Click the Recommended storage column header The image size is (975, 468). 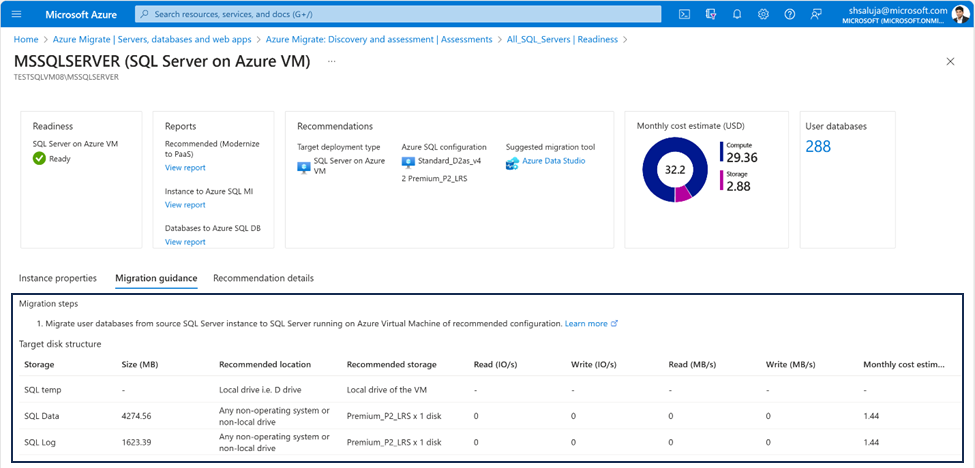point(392,364)
